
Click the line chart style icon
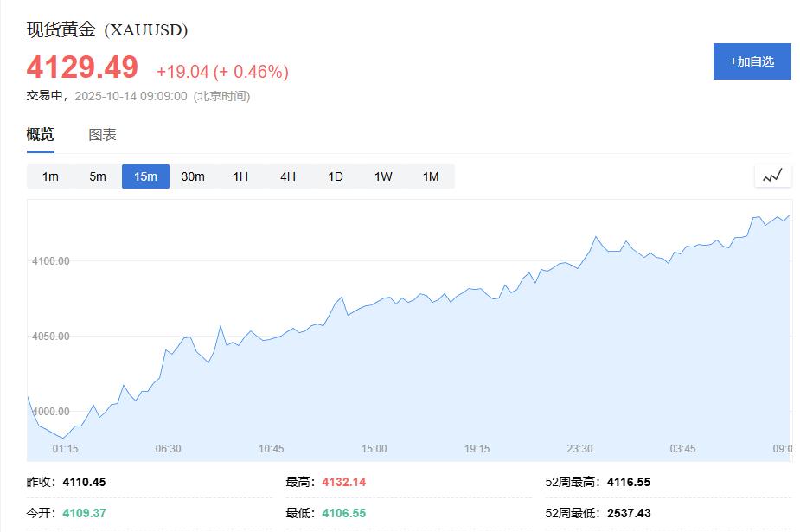772,175
